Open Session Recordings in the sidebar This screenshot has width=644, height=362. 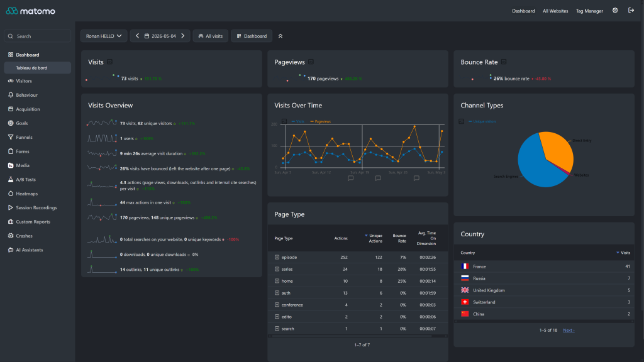36,207
